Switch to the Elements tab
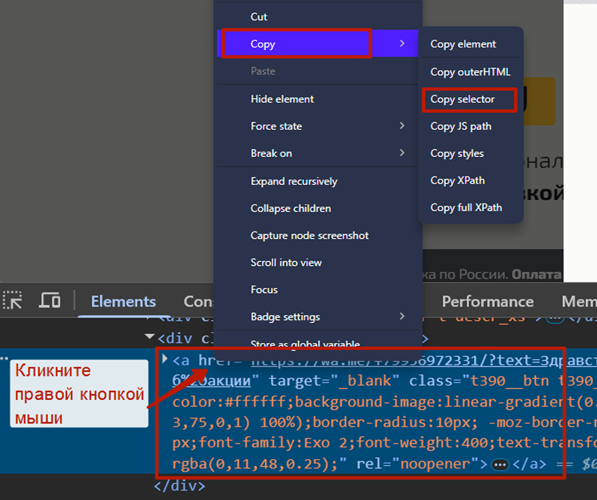 [123, 302]
